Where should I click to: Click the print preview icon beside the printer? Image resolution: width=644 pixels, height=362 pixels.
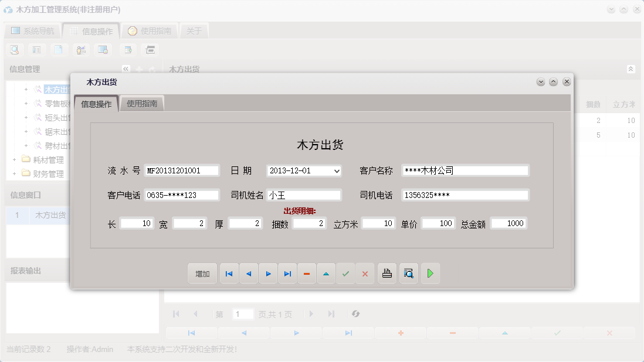click(x=408, y=273)
